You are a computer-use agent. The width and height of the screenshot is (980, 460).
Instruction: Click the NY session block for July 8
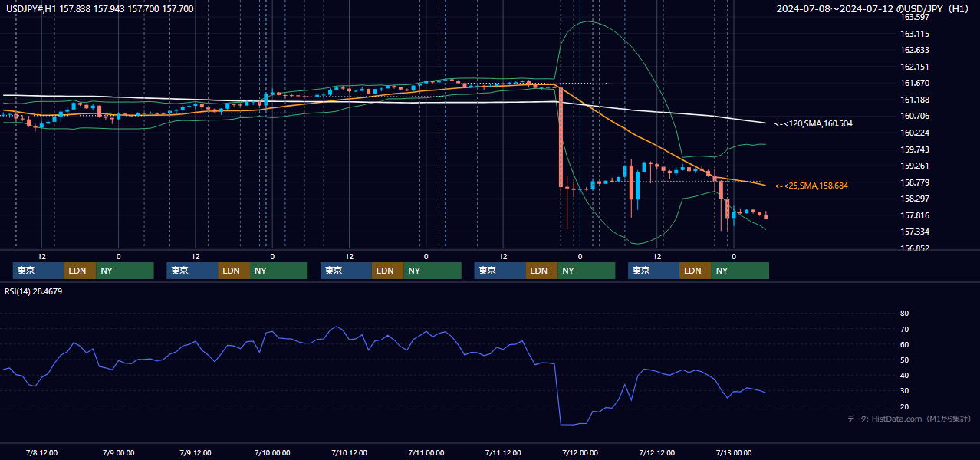point(125,271)
